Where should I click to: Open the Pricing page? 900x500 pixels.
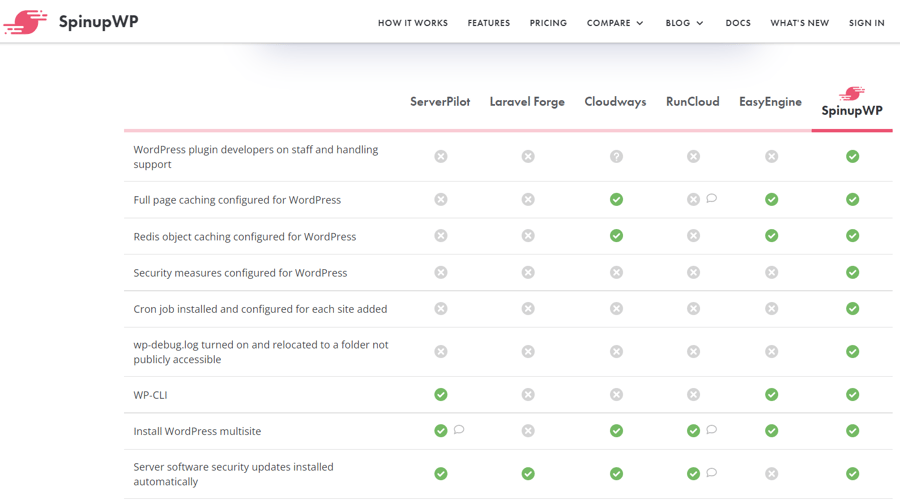[548, 23]
